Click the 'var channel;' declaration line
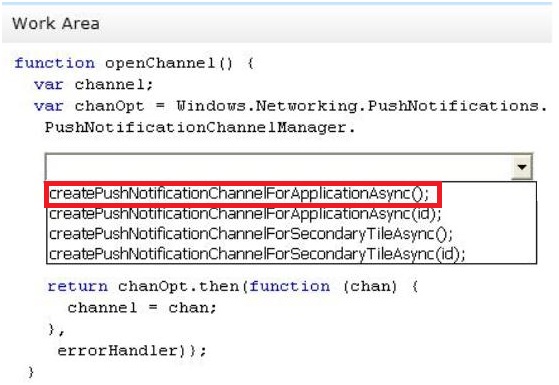This screenshot has height=385, width=559. [x=93, y=85]
